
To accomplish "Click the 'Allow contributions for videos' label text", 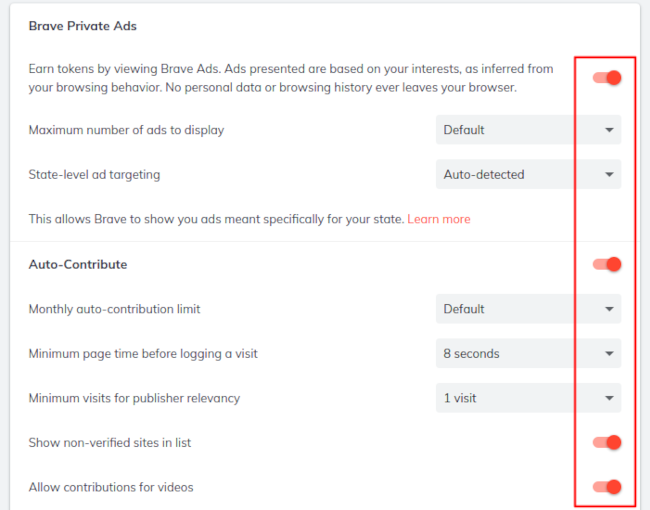I will (111, 487).
